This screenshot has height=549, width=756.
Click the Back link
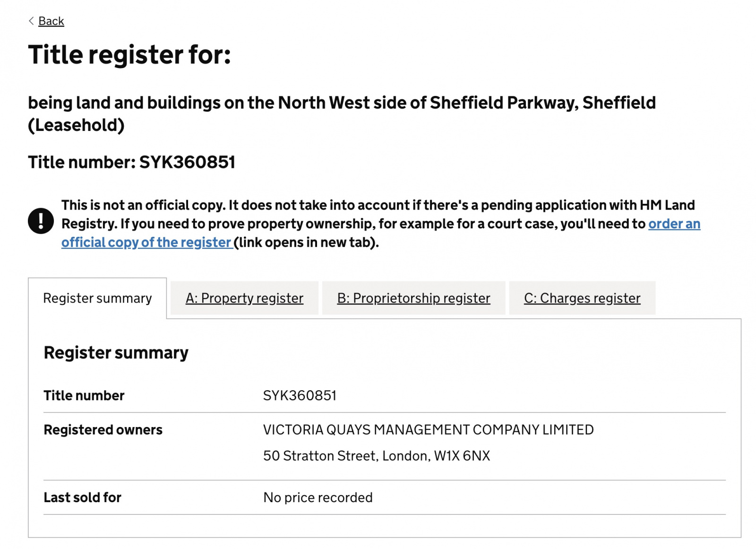coord(51,21)
